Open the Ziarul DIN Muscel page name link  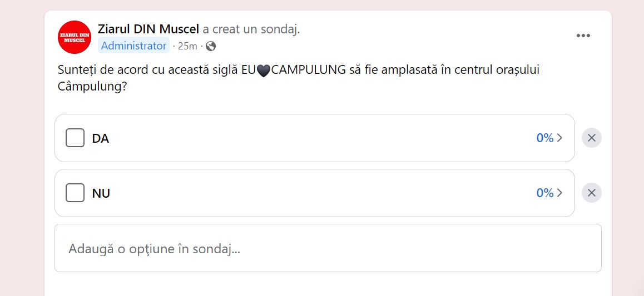[148, 29]
